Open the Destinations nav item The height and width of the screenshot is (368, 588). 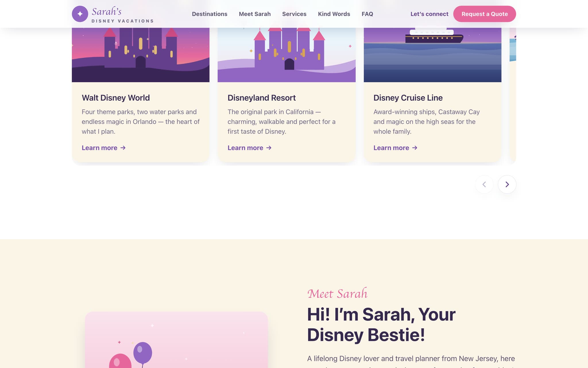click(210, 14)
